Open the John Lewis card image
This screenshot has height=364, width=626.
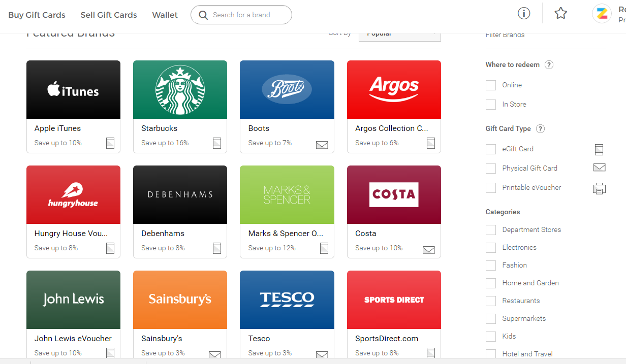click(73, 300)
